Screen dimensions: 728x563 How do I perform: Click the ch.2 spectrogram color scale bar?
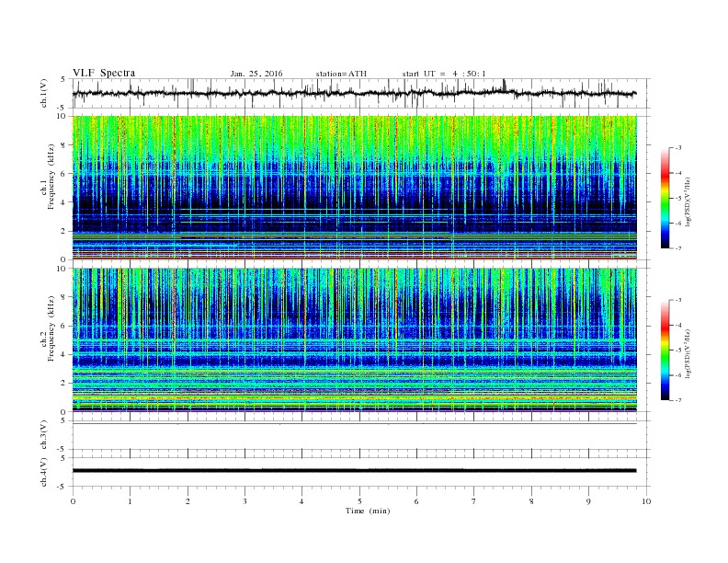[x=665, y=350]
